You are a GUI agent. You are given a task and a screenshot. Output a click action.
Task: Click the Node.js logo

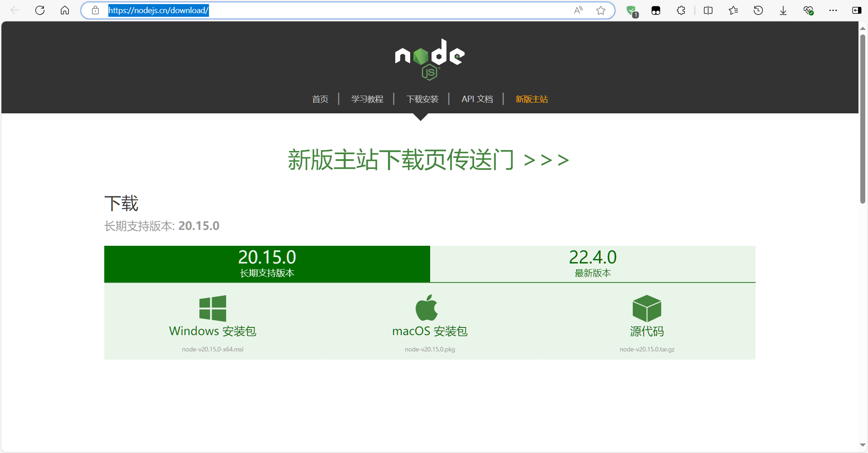click(430, 59)
